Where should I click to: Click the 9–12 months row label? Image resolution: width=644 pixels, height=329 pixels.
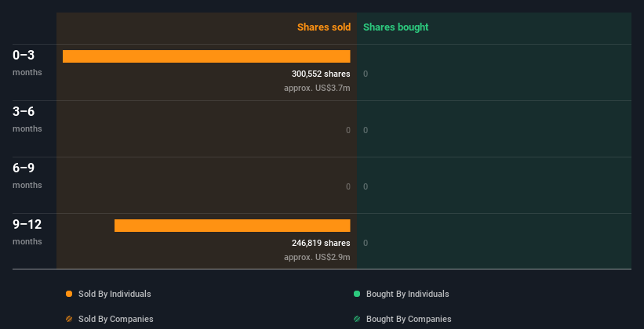point(27,232)
